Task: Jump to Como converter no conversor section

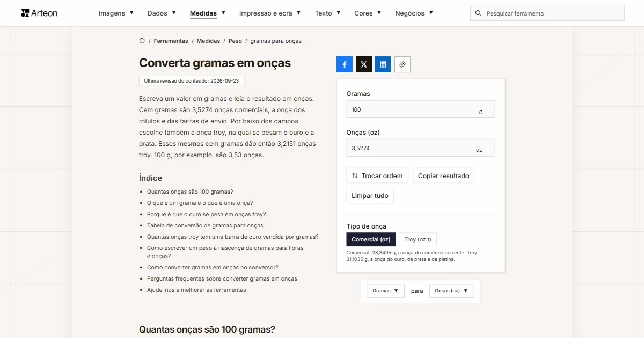Action: coord(213,267)
